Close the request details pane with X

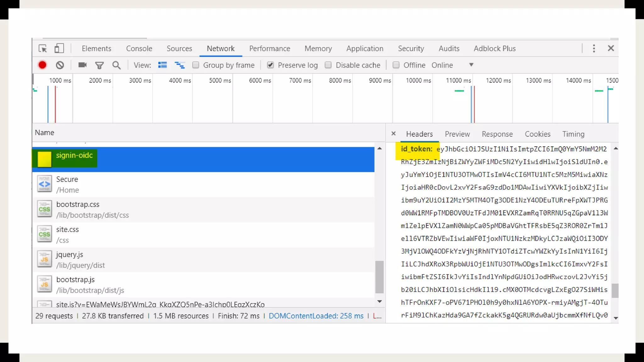[393, 134]
